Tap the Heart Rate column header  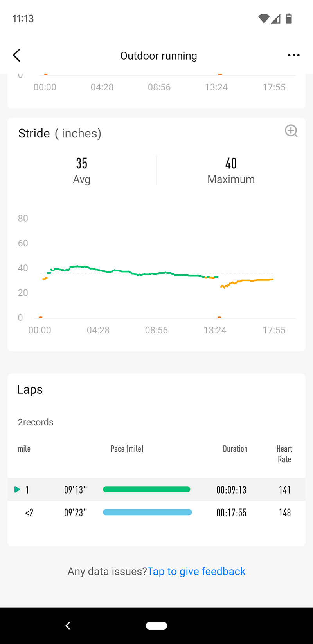click(x=284, y=454)
